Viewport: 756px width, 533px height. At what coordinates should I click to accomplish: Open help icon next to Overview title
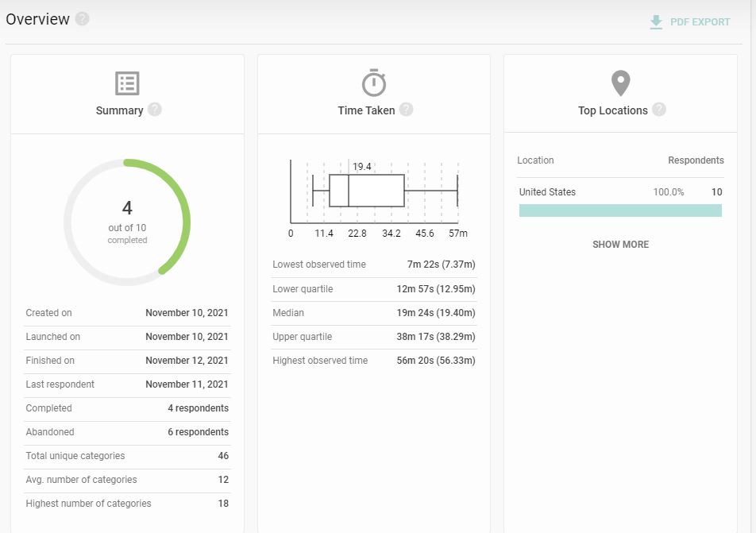pyautogui.click(x=82, y=19)
